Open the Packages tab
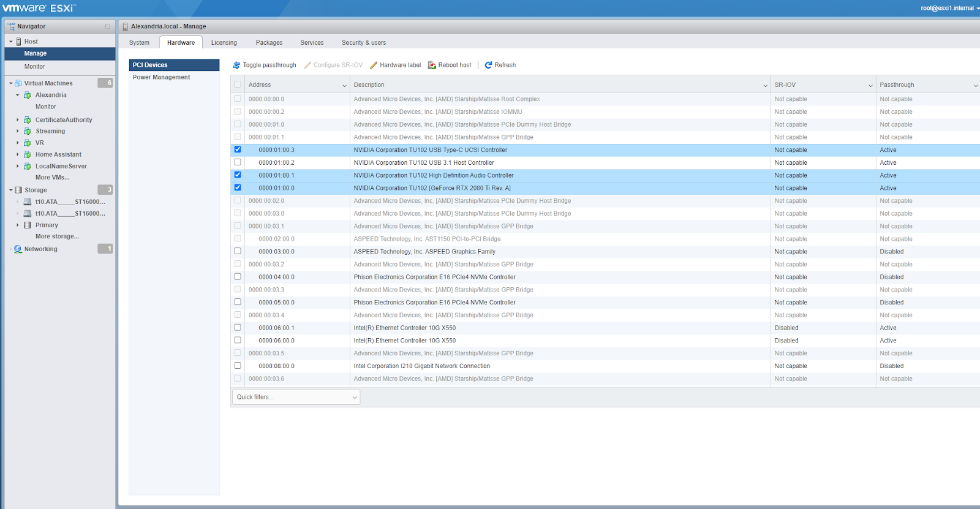This screenshot has width=980, height=509. click(x=269, y=43)
